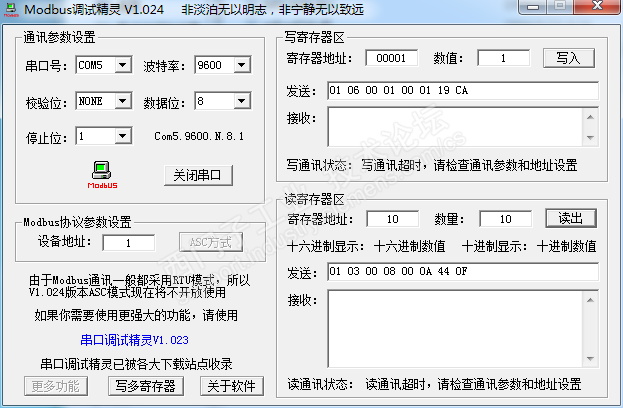Expand the 校验位 NONE dropdown
623x408 pixels.
[x=123, y=101]
